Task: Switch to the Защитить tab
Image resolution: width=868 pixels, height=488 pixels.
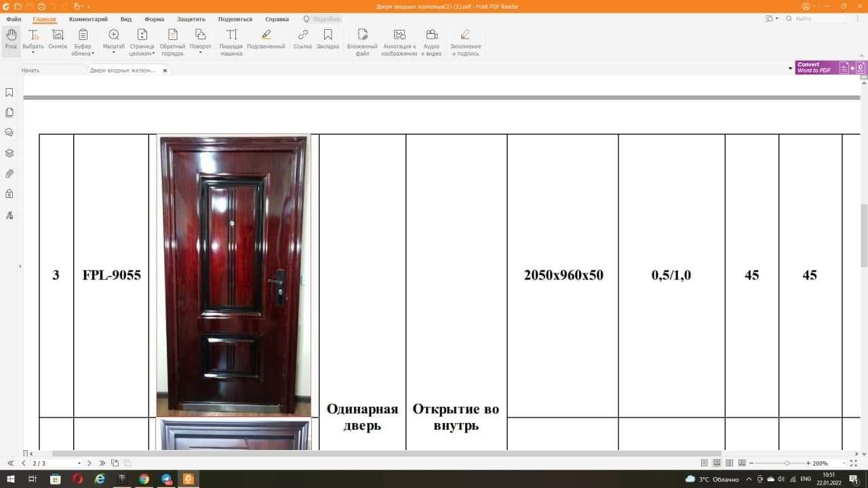Action: [x=191, y=19]
